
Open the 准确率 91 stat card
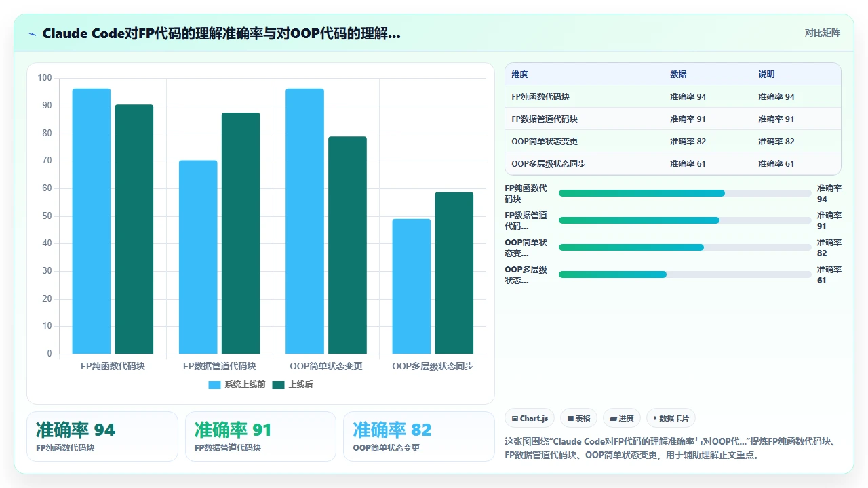260,436
